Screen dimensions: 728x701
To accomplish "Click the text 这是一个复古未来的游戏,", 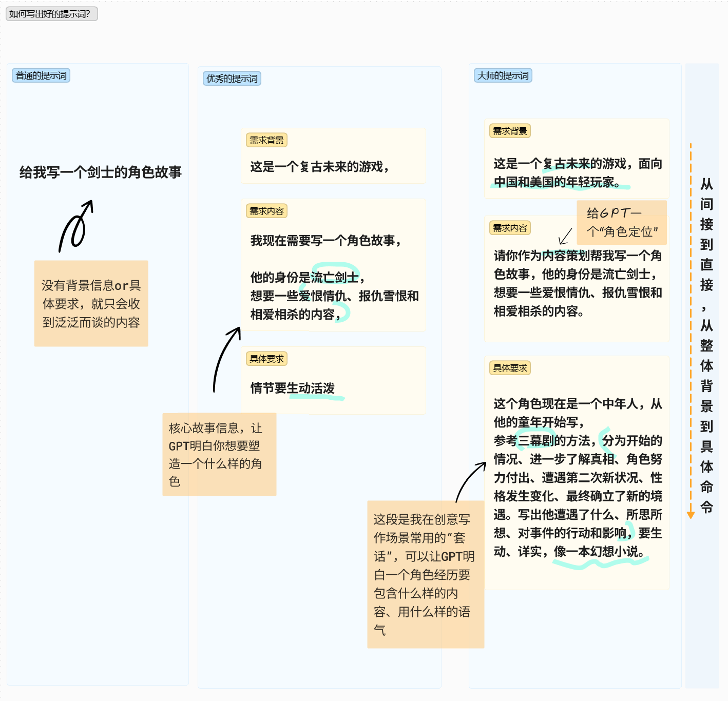I will [320, 167].
